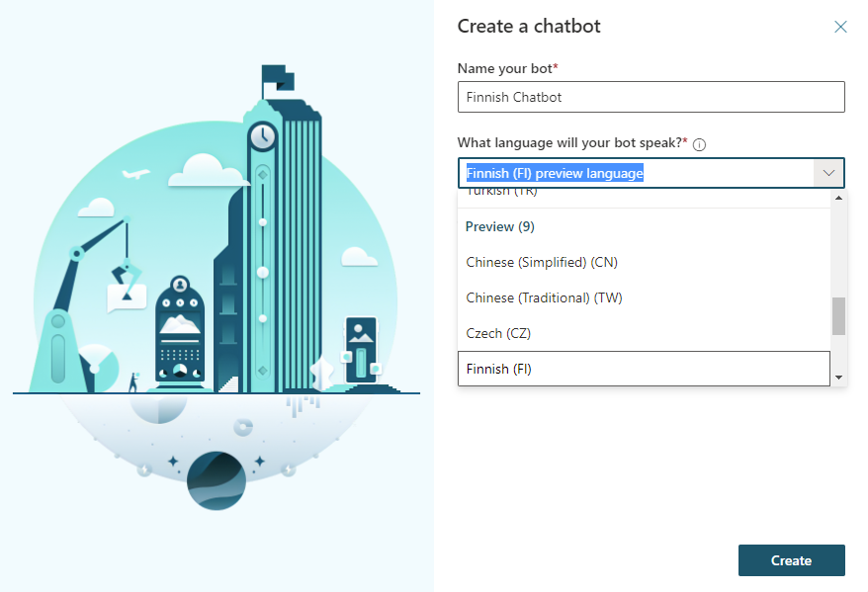Click 'What language will your bot speak?' label

(x=572, y=142)
